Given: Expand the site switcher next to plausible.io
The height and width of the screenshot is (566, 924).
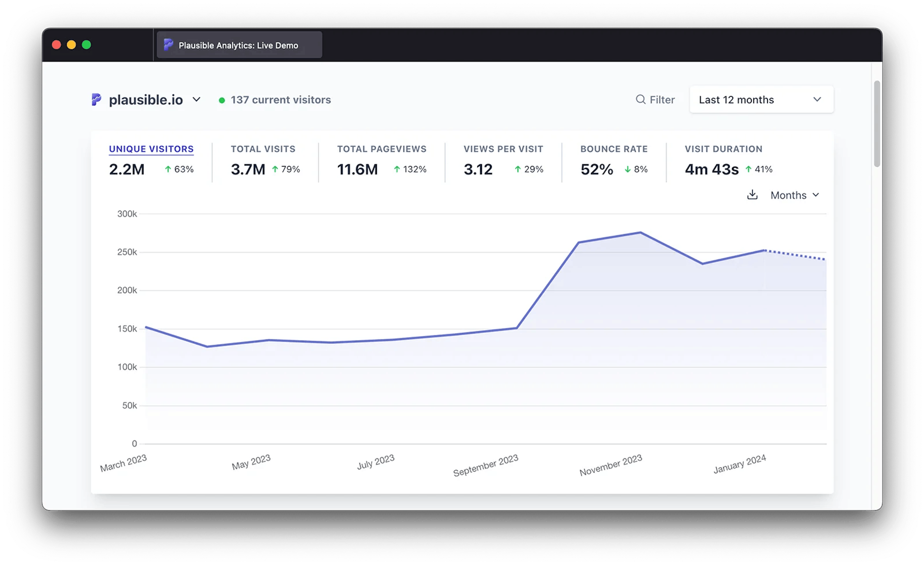Looking at the screenshot, I should pyautogui.click(x=196, y=99).
